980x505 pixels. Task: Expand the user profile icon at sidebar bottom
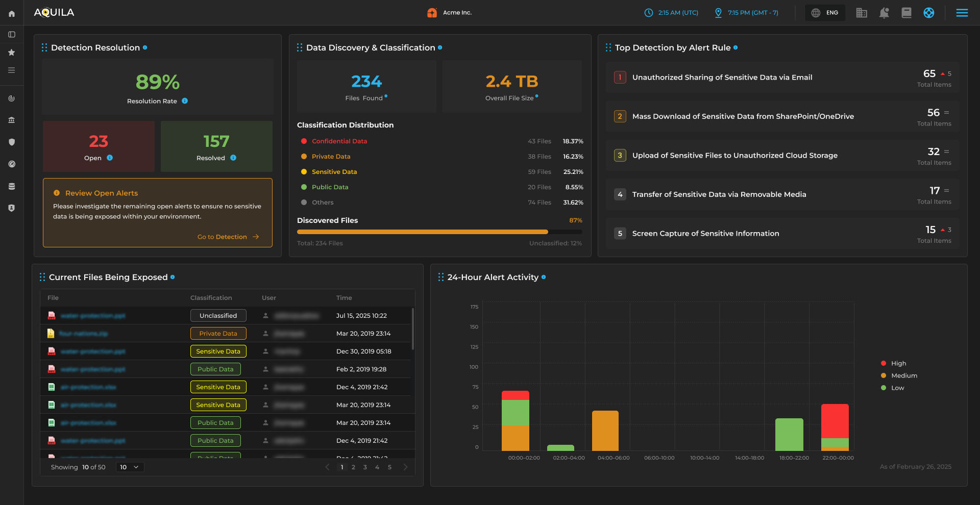(12, 208)
